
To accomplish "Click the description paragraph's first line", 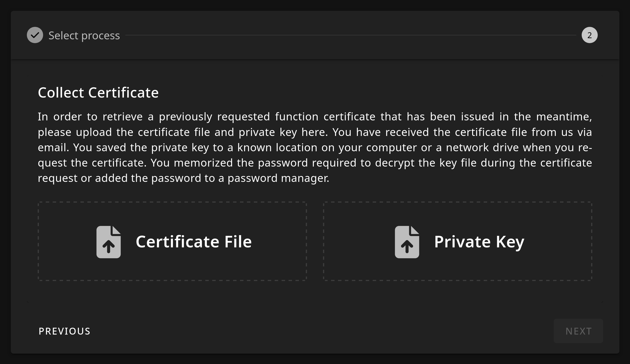I will 315,117.
